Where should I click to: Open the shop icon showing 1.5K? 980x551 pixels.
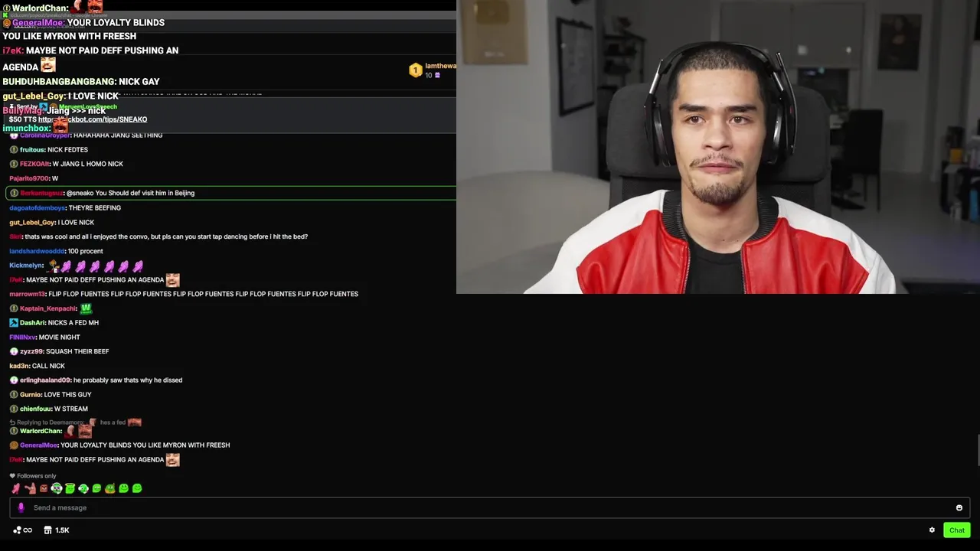57,530
